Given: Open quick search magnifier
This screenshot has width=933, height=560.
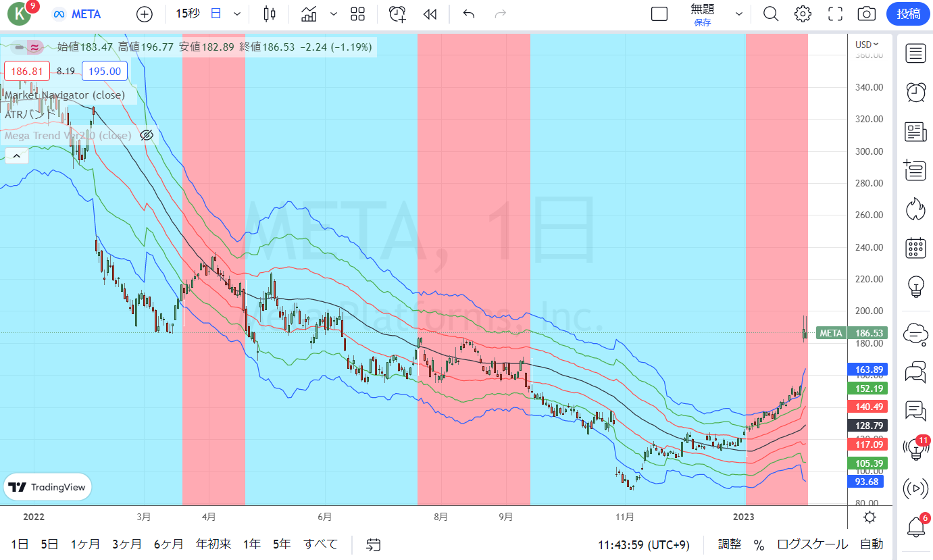Looking at the screenshot, I should point(771,14).
